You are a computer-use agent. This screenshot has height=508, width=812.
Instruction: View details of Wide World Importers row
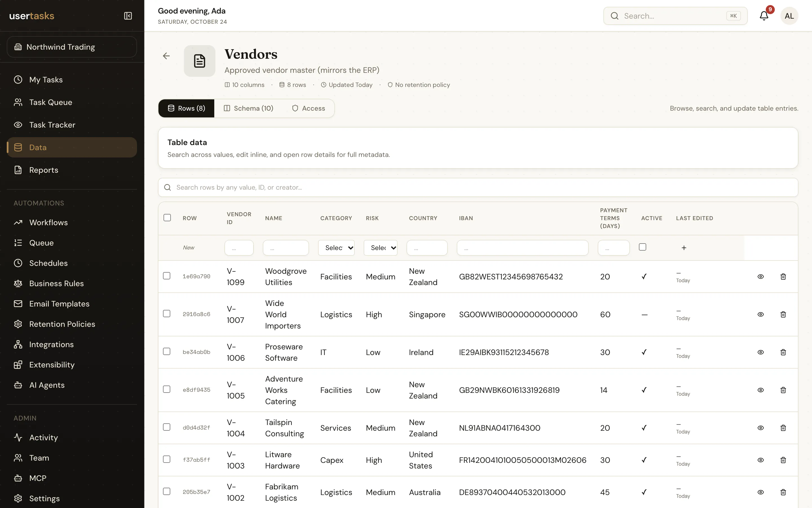click(x=761, y=314)
